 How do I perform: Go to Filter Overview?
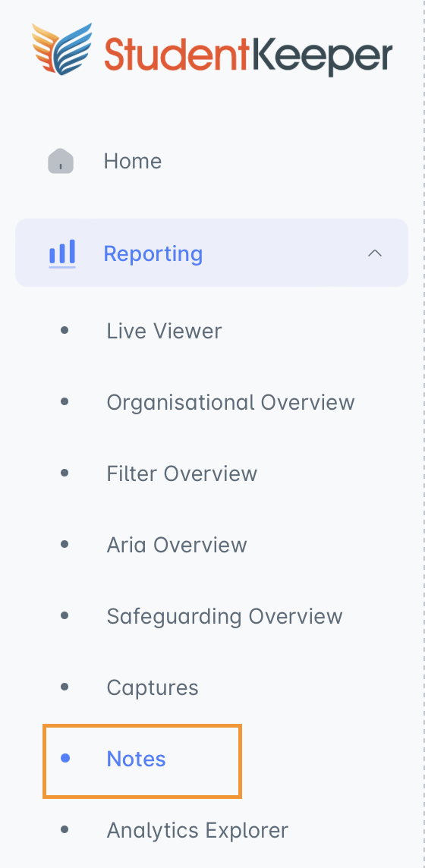point(182,474)
